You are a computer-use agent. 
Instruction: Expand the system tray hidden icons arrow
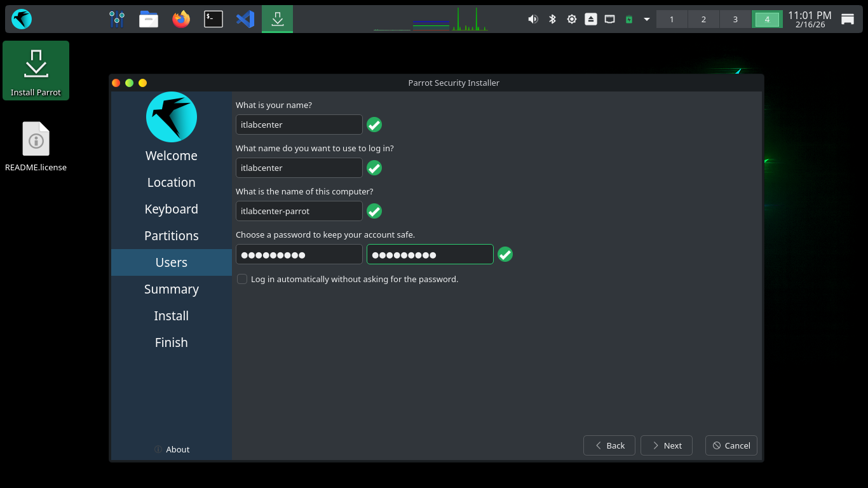click(647, 19)
